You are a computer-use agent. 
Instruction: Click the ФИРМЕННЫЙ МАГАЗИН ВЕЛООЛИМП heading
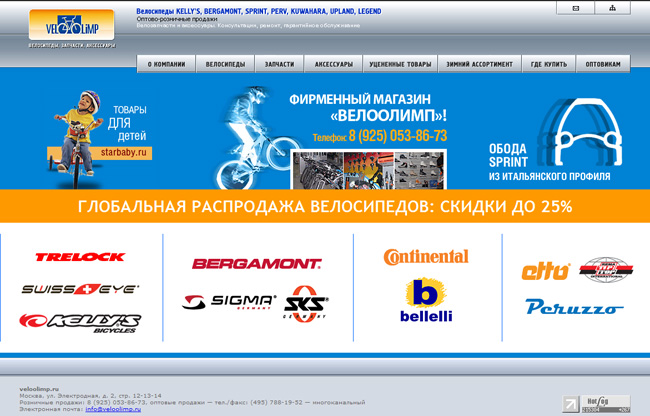click(368, 107)
